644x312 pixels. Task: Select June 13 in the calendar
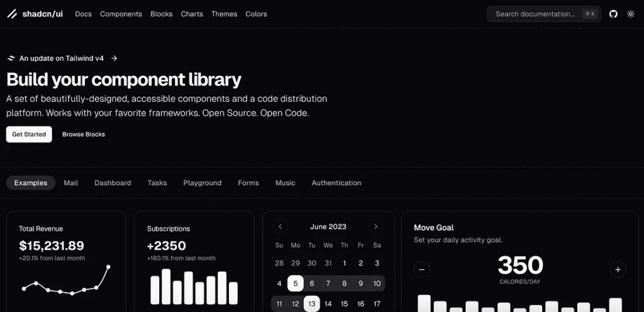click(x=312, y=304)
